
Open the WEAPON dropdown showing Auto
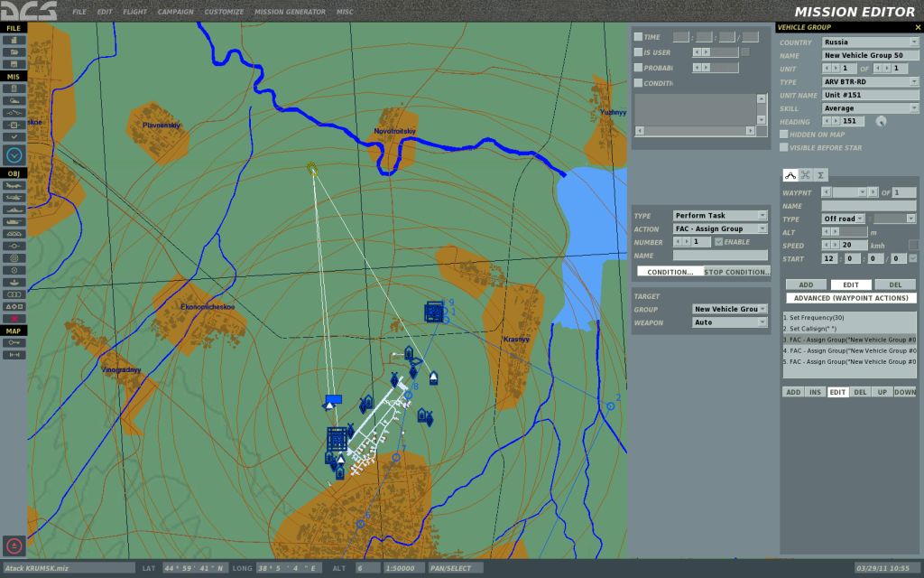point(729,322)
